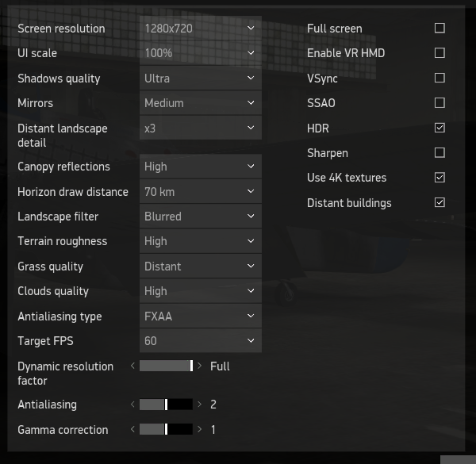Open the Antialiasing type dropdown showing FXAA
The width and height of the screenshot is (476, 464).
point(201,316)
